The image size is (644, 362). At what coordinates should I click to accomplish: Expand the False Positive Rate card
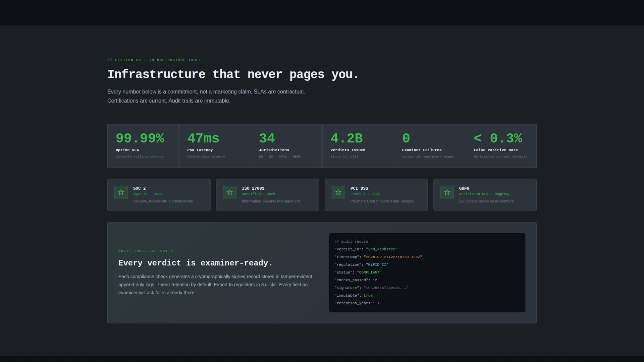[x=500, y=146]
